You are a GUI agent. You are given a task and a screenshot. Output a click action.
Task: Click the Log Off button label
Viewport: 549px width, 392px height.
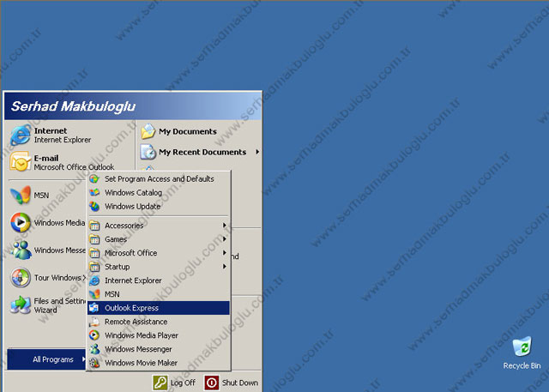[183, 383]
